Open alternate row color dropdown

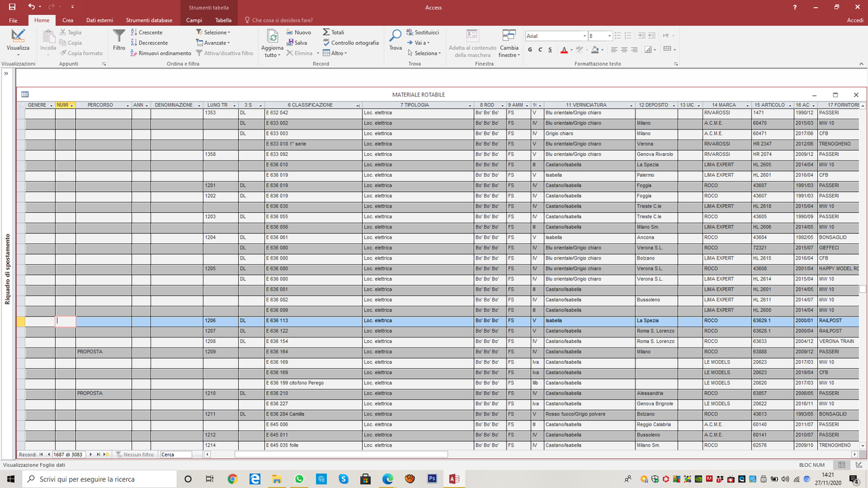650,49
